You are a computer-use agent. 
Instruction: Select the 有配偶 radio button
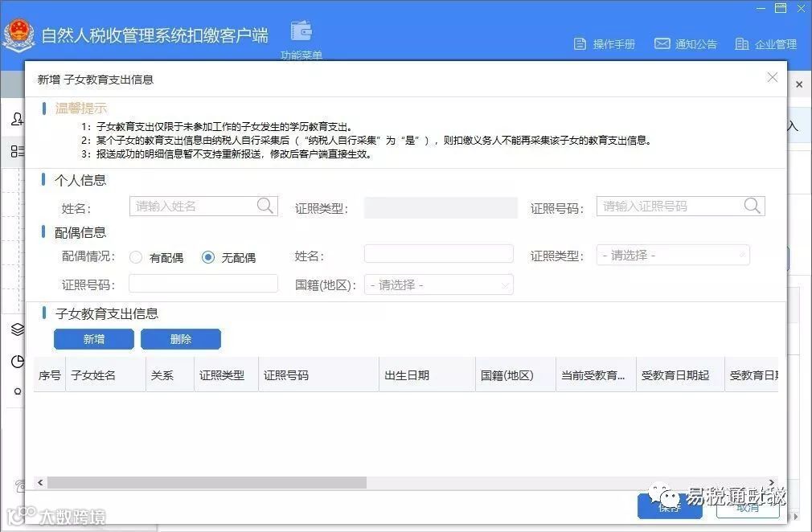[x=136, y=257]
